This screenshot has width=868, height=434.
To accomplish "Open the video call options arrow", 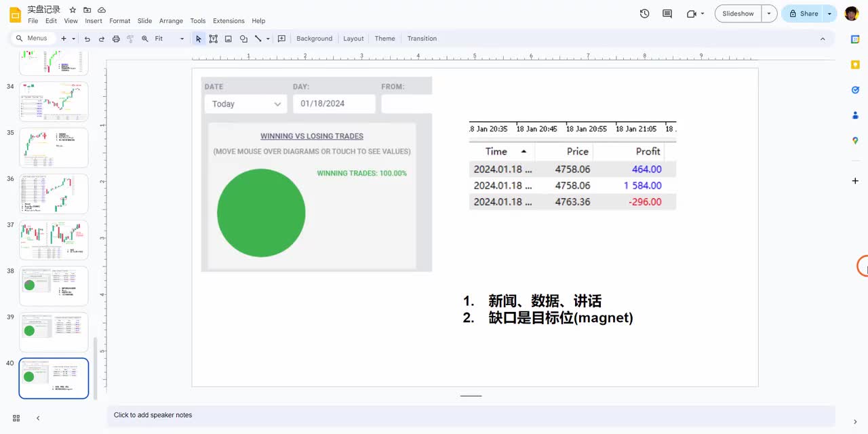I will pyautogui.click(x=702, y=14).
